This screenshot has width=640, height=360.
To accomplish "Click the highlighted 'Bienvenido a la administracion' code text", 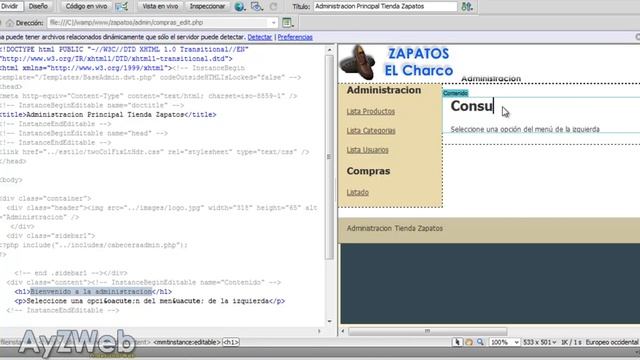I will click(x=91, y=292).
